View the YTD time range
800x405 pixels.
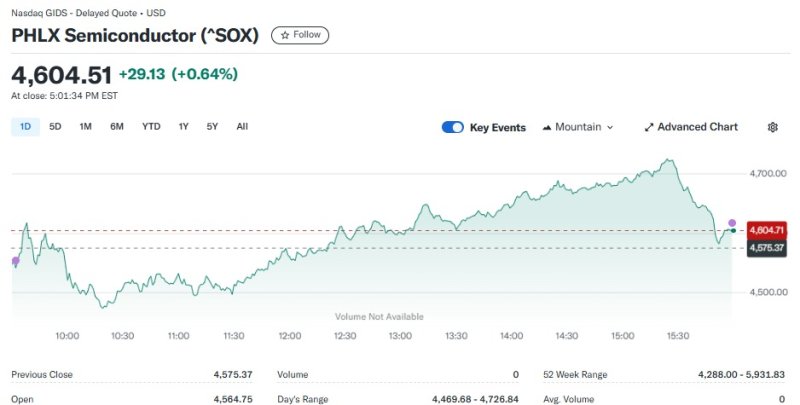(151, 126)
